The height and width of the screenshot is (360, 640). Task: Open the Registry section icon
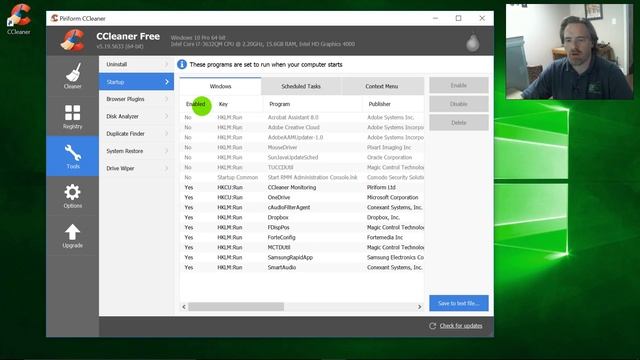(x=72, y=113)
